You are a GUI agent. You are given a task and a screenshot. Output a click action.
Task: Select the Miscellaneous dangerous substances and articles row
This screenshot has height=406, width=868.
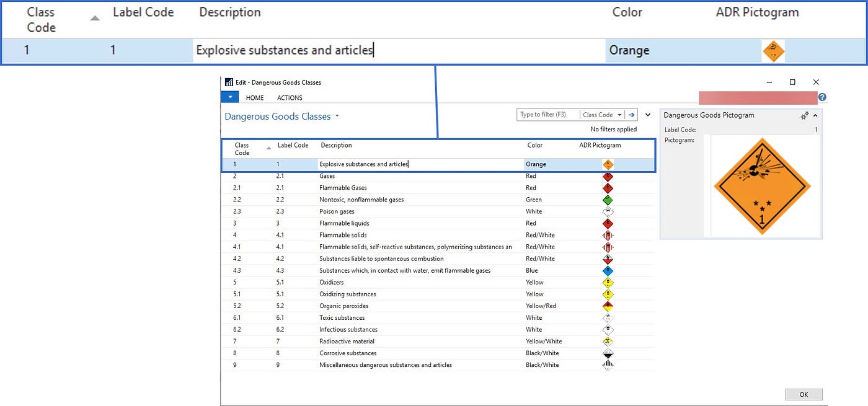pyautogui.click(x=438, y=364)
